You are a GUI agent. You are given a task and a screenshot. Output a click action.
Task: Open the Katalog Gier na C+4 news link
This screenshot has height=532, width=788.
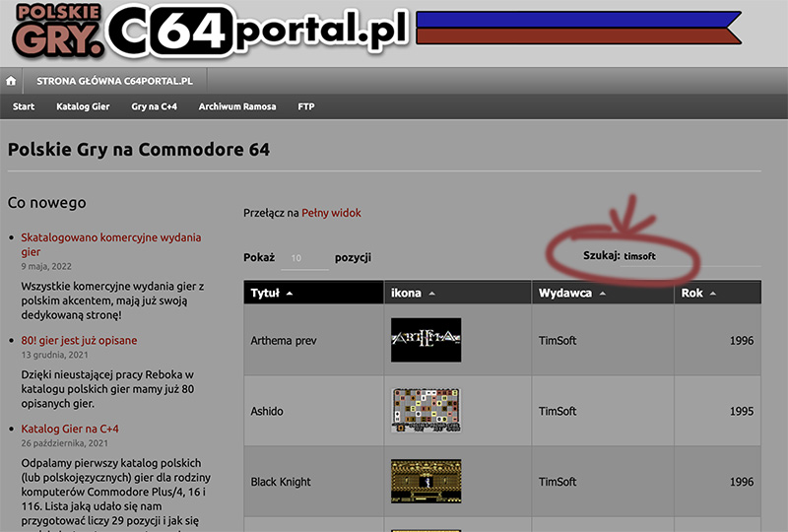[70, 429]
